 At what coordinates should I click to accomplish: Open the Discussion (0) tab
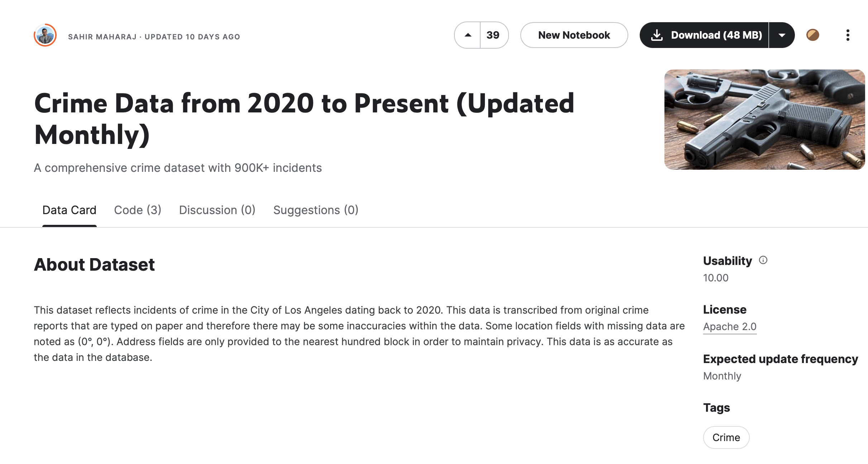pos(217,210)
